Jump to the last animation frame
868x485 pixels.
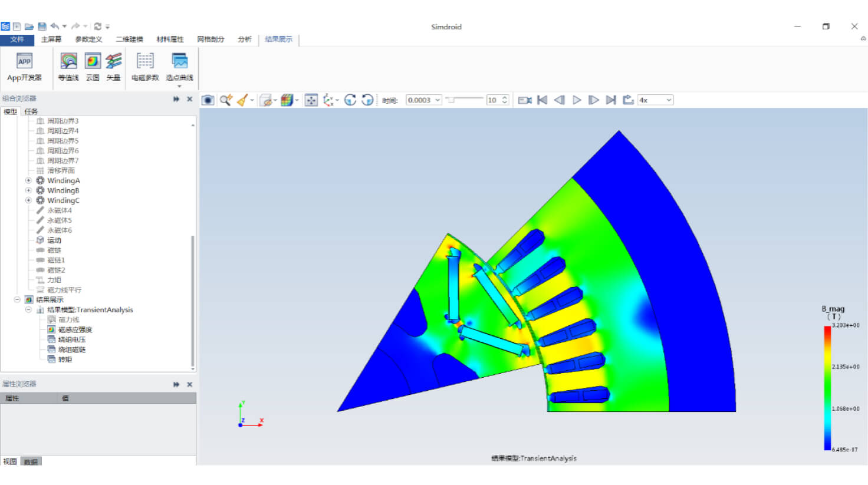(x=611, y=100)
